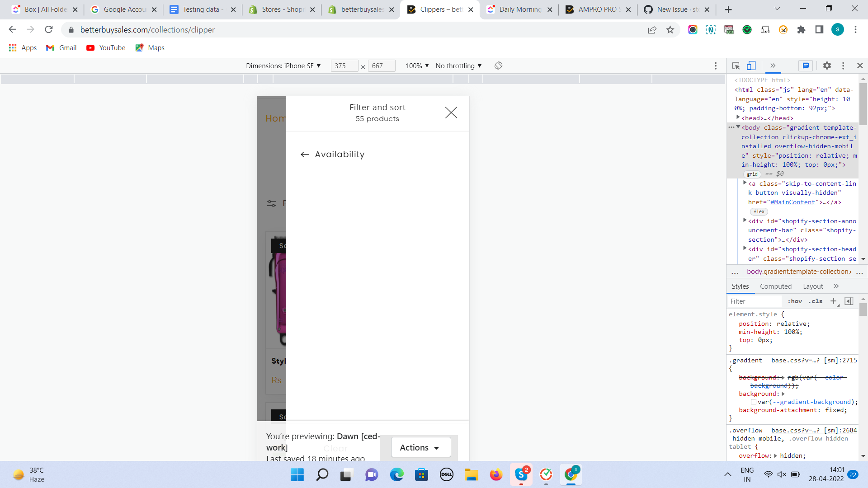
Task: Toggle device toolbar icon in DevTools
Action: point(751,66)
